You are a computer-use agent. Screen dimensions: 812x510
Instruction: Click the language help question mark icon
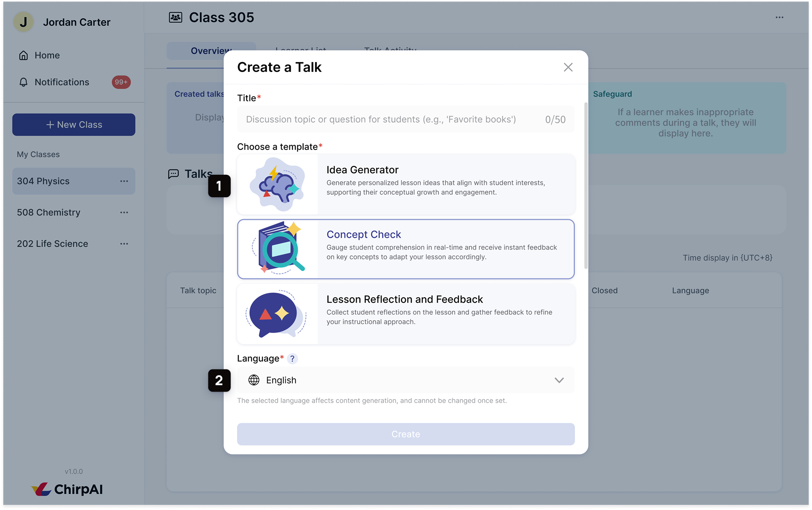tap(292, 359)
